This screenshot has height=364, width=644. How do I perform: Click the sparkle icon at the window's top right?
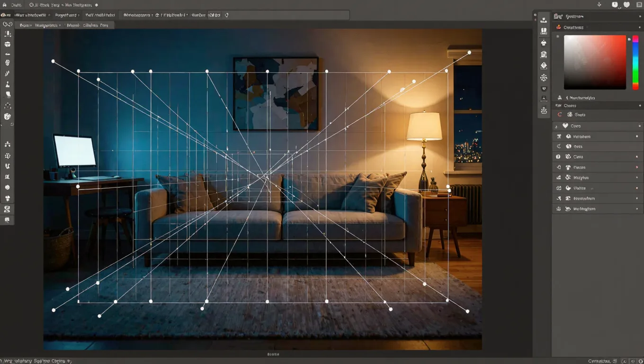click(599, 5)
